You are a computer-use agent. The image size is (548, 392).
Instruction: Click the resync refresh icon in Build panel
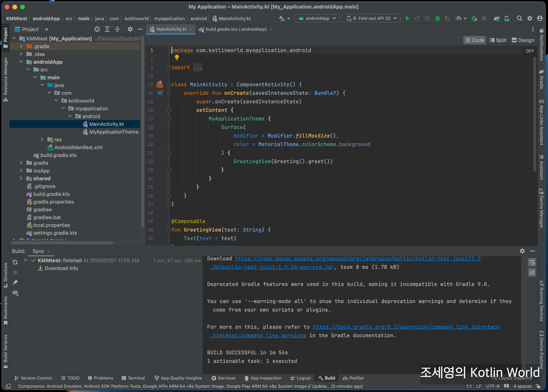pyautogui.click(x=15, y=262)
